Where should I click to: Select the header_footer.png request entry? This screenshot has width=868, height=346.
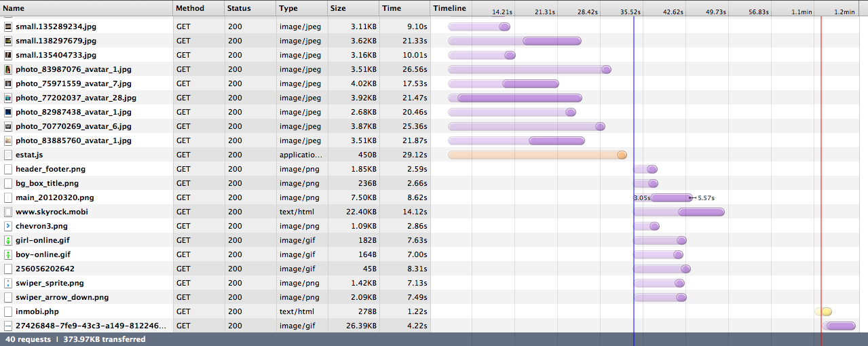50,169
